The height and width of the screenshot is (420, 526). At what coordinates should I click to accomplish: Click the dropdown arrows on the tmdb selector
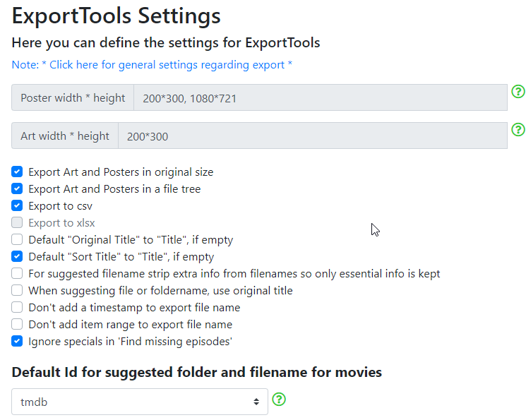(256, 402)
